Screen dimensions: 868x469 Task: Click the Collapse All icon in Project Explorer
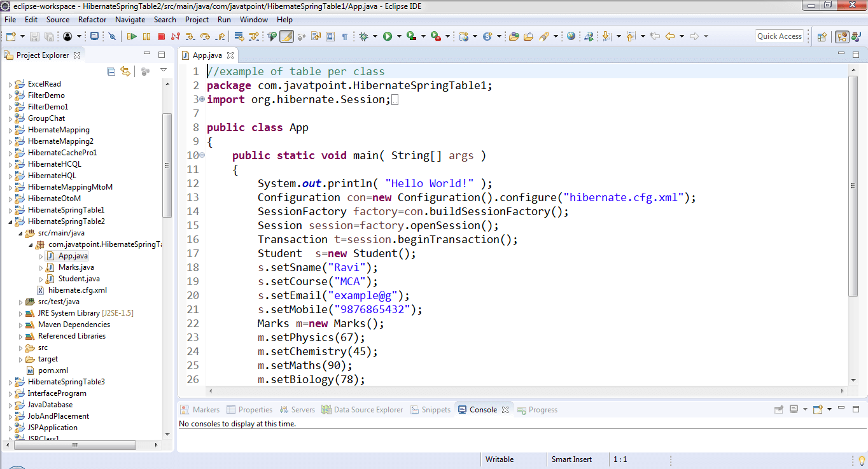click(111, 71)
